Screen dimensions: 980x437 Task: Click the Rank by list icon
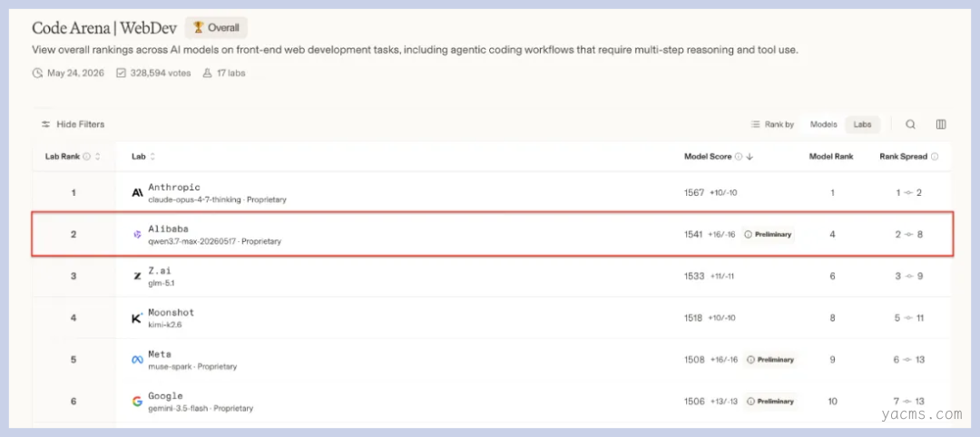tap(755, 124)
